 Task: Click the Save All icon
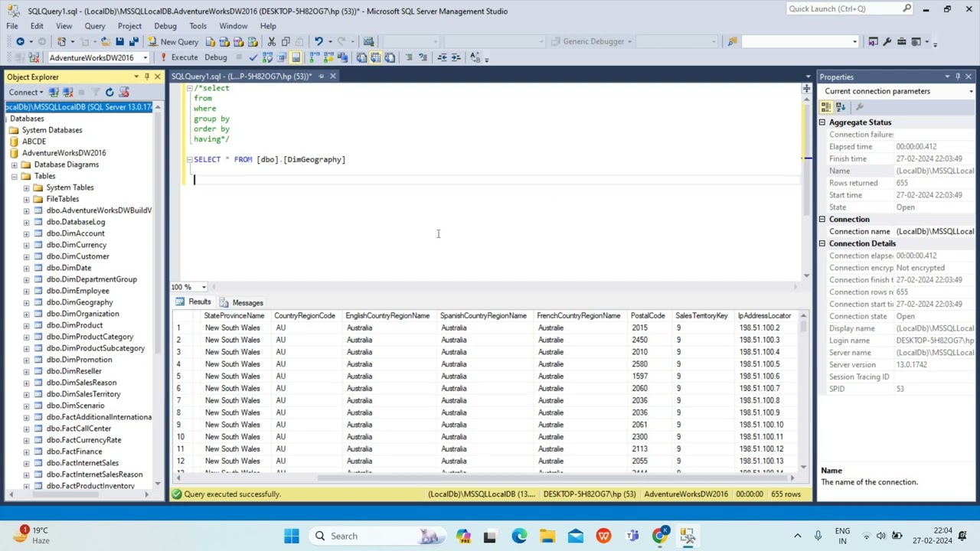click(x=133, y=41)
